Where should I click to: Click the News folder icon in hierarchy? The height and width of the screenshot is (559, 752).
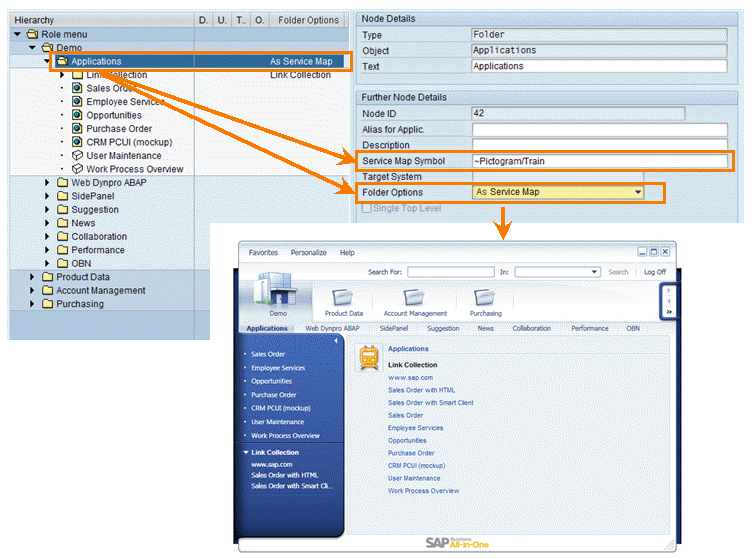pos(62,222)
